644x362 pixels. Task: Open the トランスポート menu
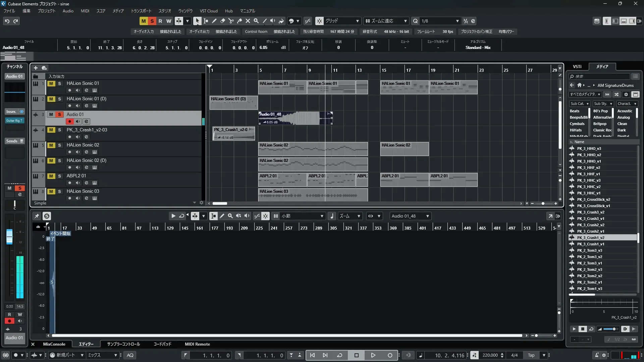[141, 11]
